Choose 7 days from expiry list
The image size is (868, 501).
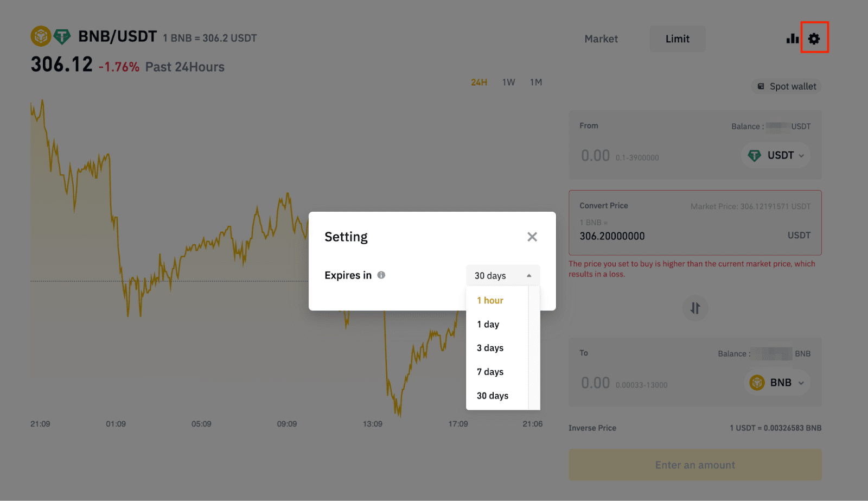[x=490, y=372]
